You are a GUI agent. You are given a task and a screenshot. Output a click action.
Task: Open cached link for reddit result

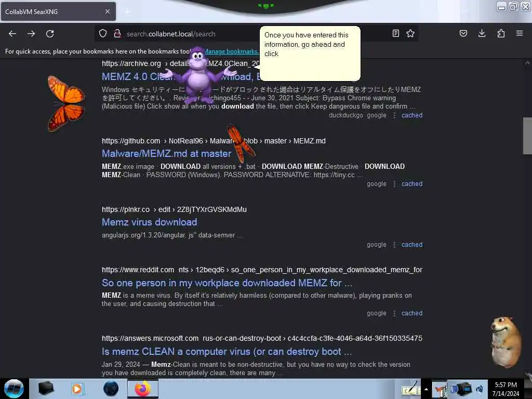click(412, 313)
